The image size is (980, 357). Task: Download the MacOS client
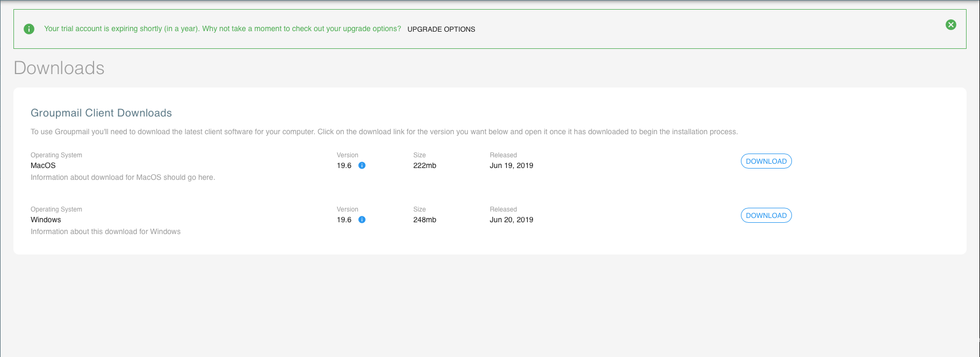766,161
